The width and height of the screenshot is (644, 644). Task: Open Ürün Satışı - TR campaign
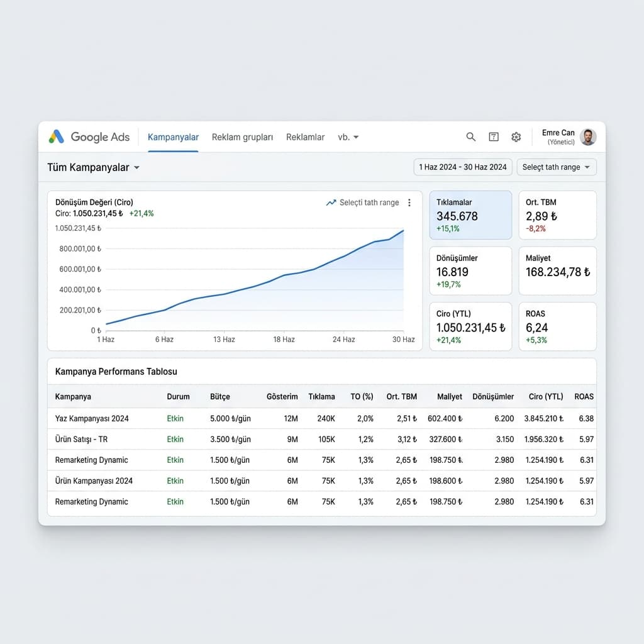coord(81,440)
